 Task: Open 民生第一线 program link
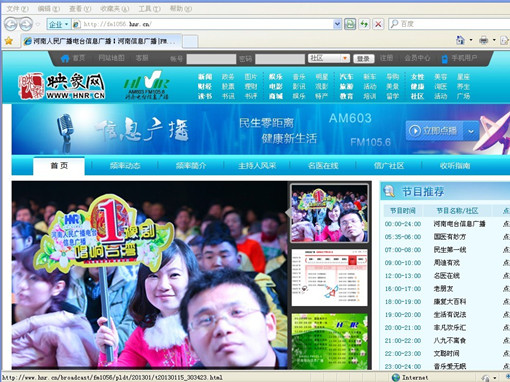(450, 250)
